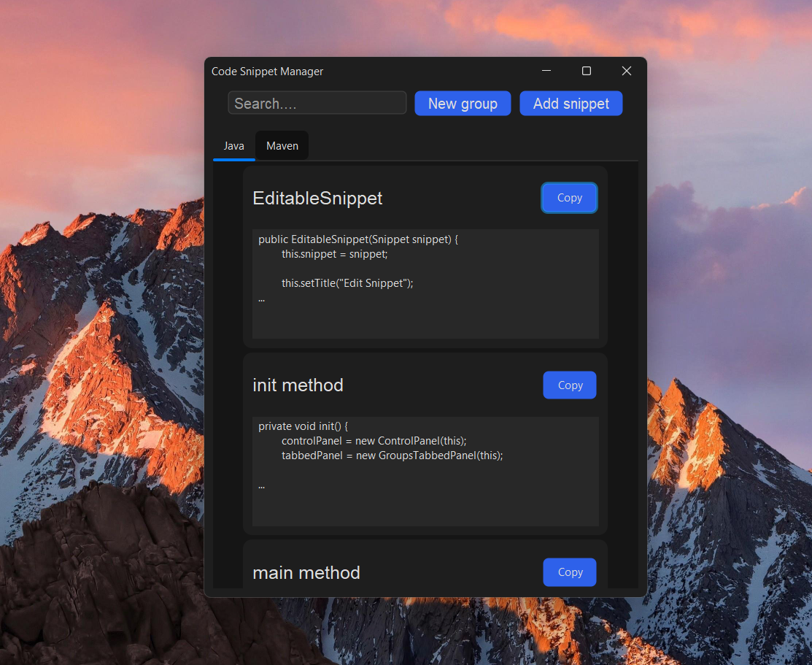Viewport: 812px width, 665px height.
Task: Select the main method title
Action: point(306,573)
